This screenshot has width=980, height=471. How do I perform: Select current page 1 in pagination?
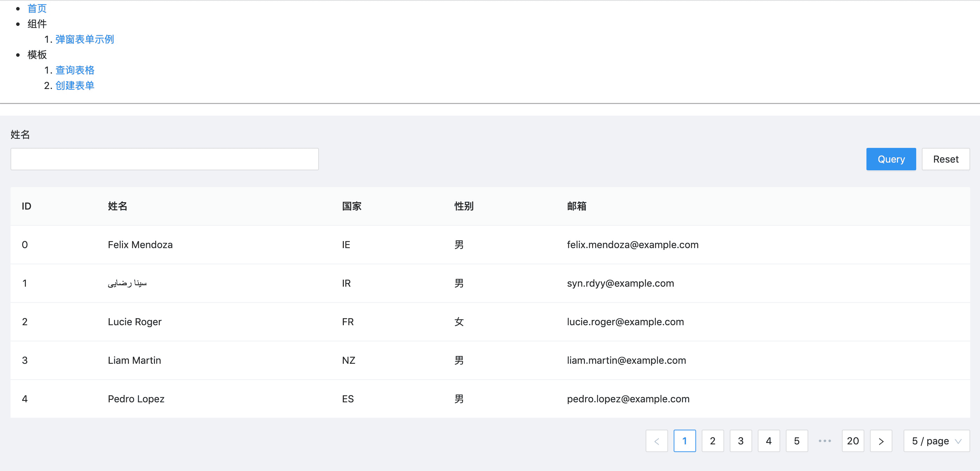[685, 441]
